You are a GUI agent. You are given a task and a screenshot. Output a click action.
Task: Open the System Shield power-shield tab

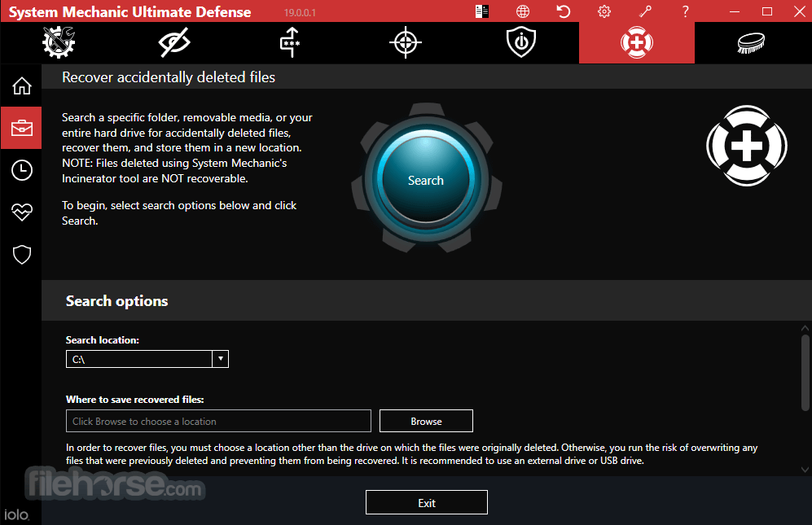(521, 42)
